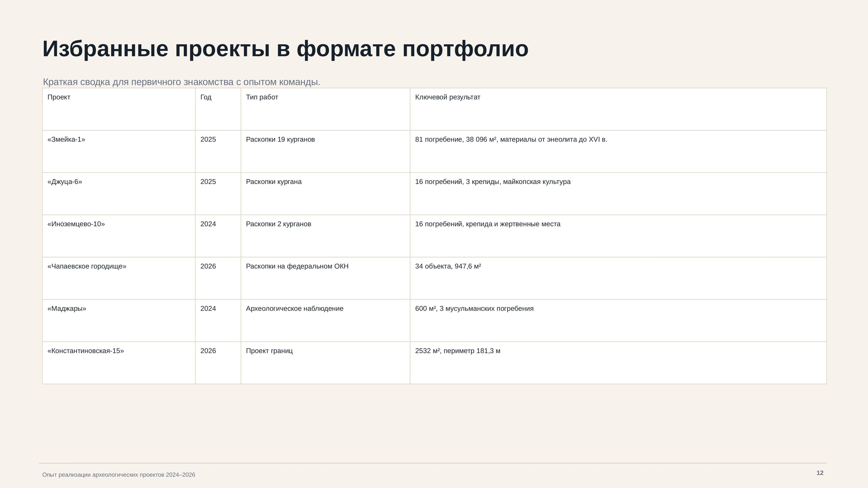Image resolution: width=868 pixels, height=488 pixels.
Task: Click '16 погребений, крепида и жертвенные места'
Action: point(488,224)
